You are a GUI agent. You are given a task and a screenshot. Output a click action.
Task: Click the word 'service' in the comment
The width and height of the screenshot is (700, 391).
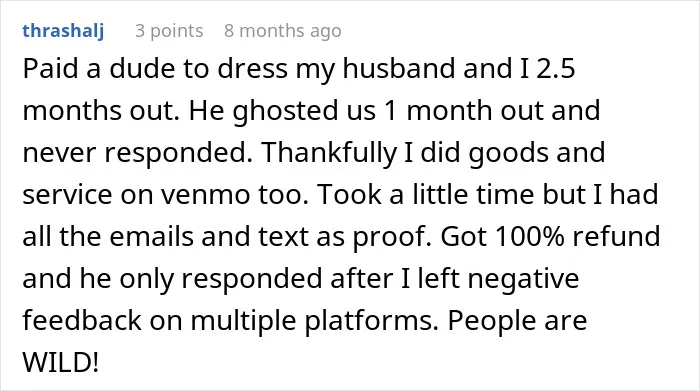click(67, 195)
